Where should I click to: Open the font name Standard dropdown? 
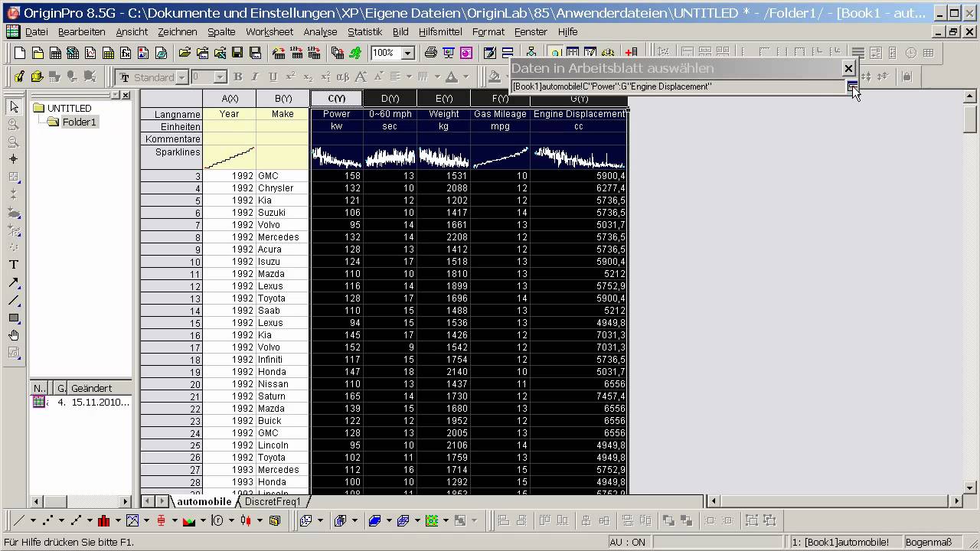pos(181,77)
